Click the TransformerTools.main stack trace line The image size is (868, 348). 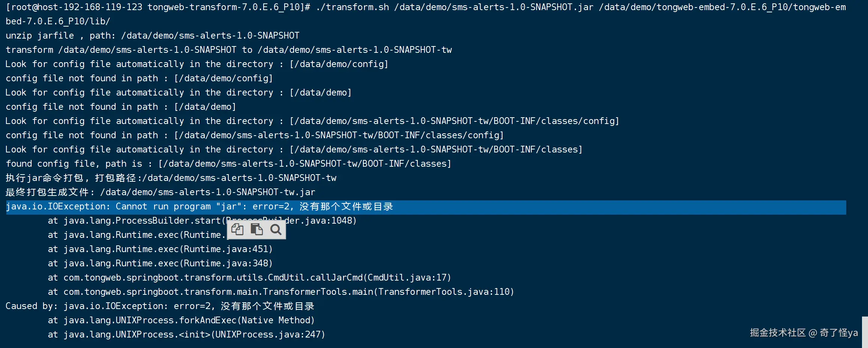[280, 292]
